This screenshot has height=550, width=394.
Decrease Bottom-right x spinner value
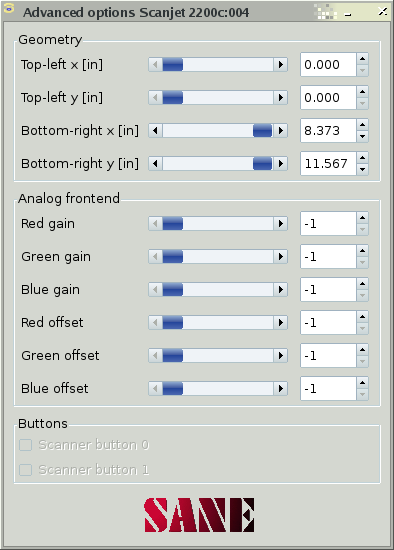point(362,136)
